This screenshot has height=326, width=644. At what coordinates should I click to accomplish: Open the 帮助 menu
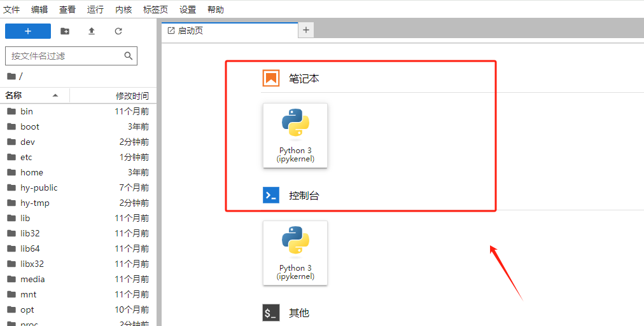216,10
